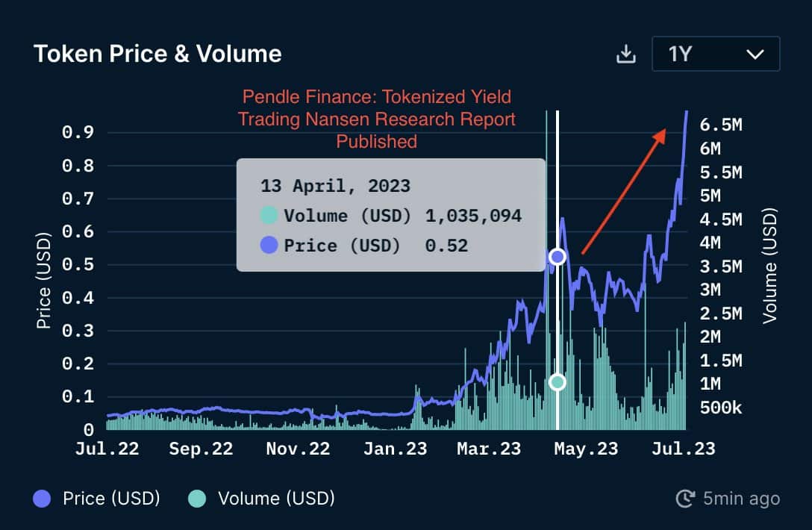Click the 5min ago update text

741,499
